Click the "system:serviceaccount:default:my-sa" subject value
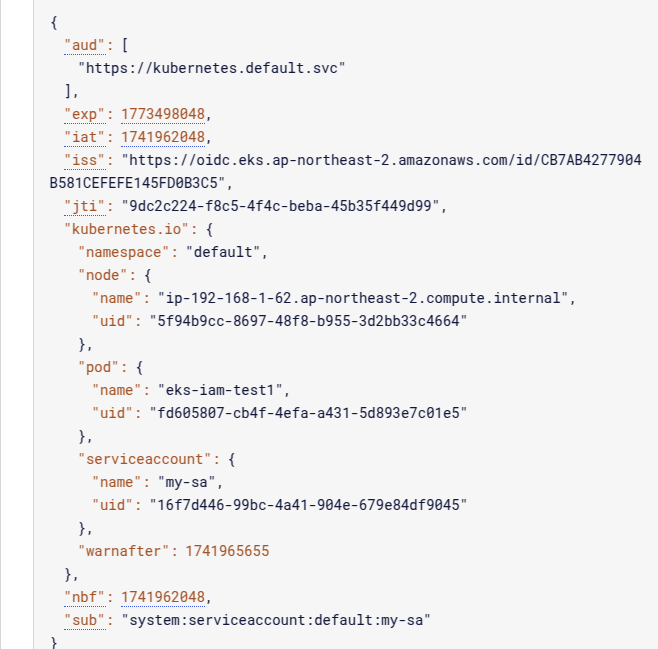This screenshot has height=649, width=658. tap(276, 620)
